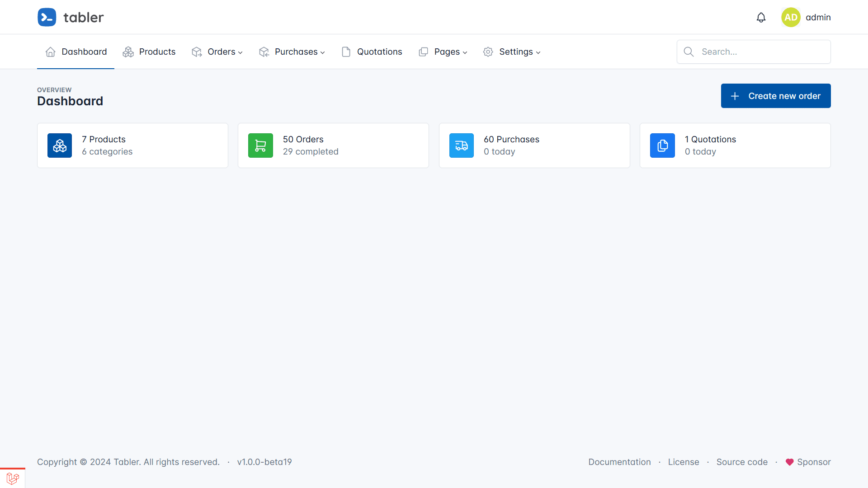This screenshot has height=488, width=868.
Task: Click the Orders package icon in navbar
Action: [x=197, y=52]
